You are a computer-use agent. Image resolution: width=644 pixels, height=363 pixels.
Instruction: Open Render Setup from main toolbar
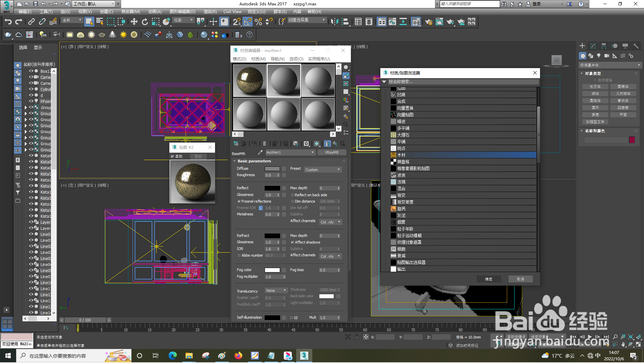tap(428, 22)
